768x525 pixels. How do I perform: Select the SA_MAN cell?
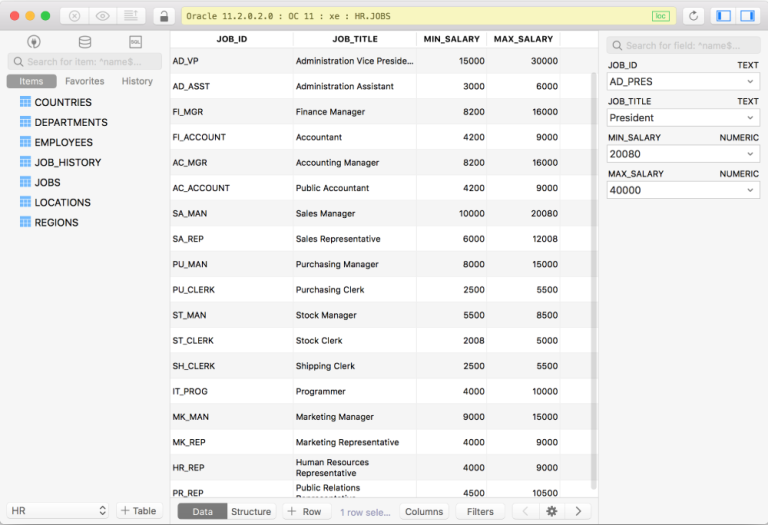232,214
